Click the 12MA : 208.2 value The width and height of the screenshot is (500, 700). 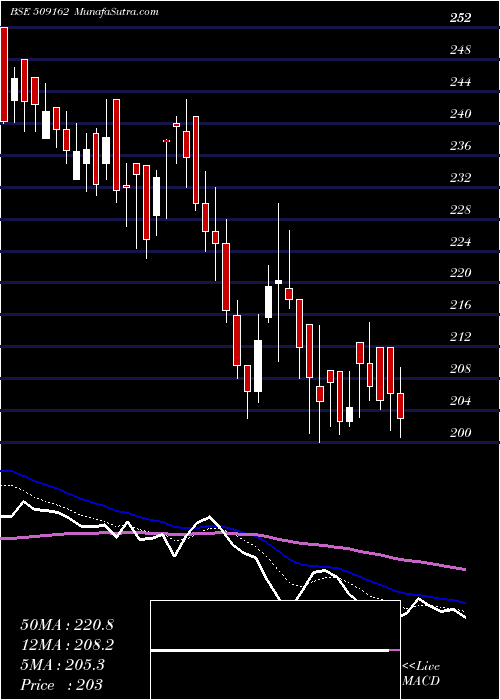coord(67,645)
